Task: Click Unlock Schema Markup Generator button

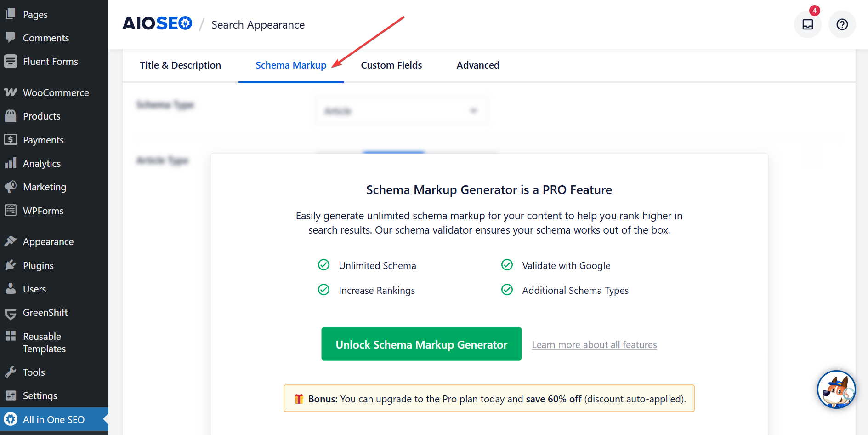Action: 421,344
